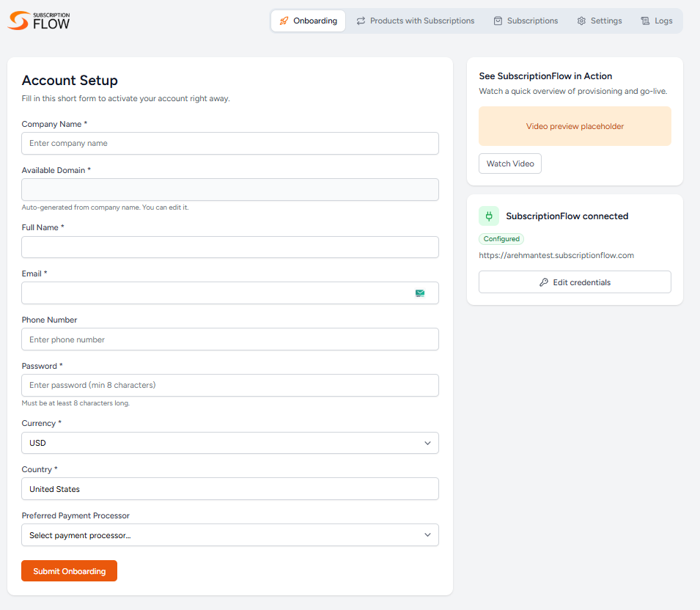
Task: Click the 'Email *' label
Action: click(x=34, y=273)
